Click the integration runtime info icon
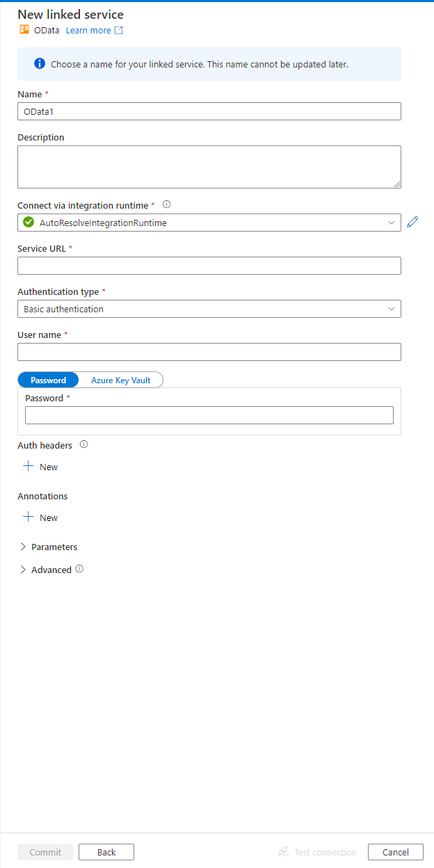Screen dimensions: 434x868 (166, 204)
